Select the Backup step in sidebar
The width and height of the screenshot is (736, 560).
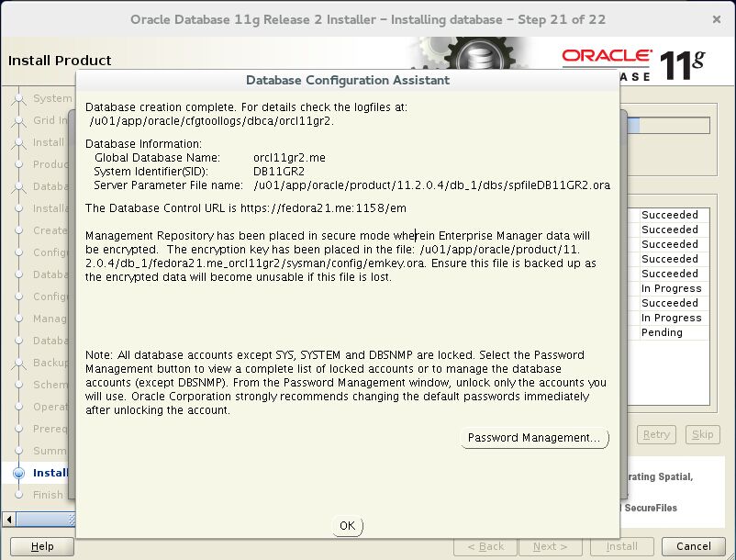pyautogui.click(x=50, y=363)
